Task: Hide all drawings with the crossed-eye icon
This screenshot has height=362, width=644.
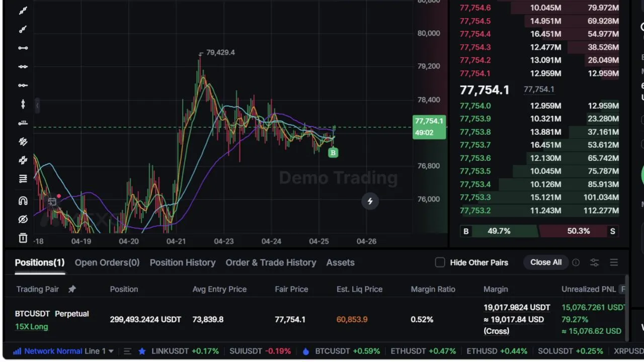Action: pyautogui.click(x=23, y=219)
